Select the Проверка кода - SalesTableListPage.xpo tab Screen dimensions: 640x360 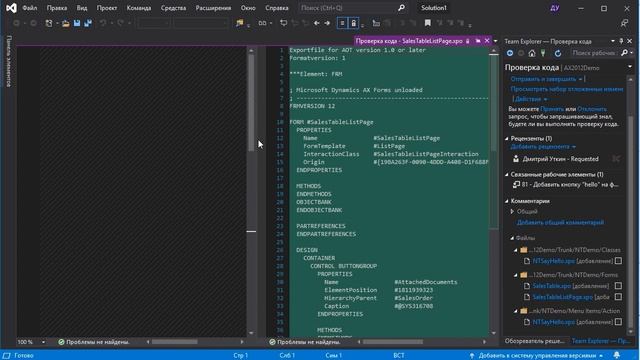pyautogui.click(x=409, y=41)
